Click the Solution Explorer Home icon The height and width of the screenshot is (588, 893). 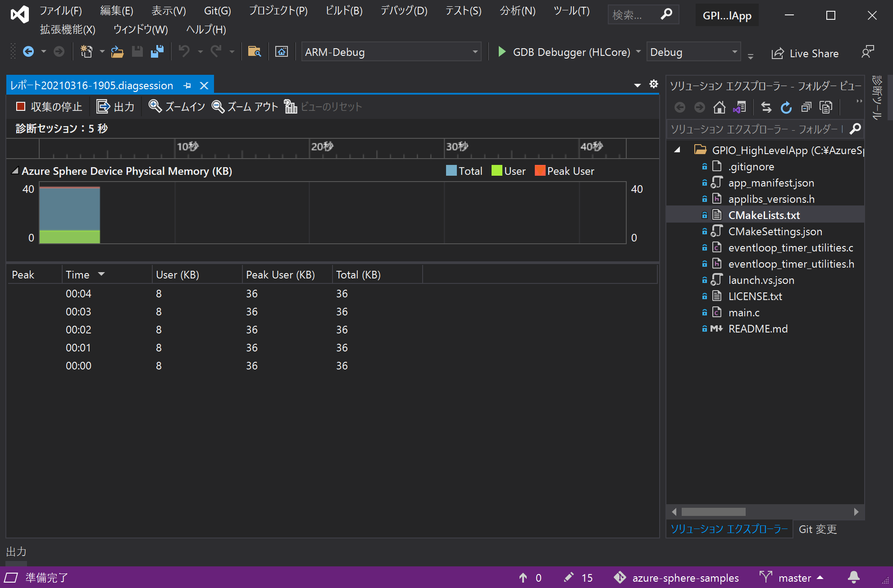719,107
